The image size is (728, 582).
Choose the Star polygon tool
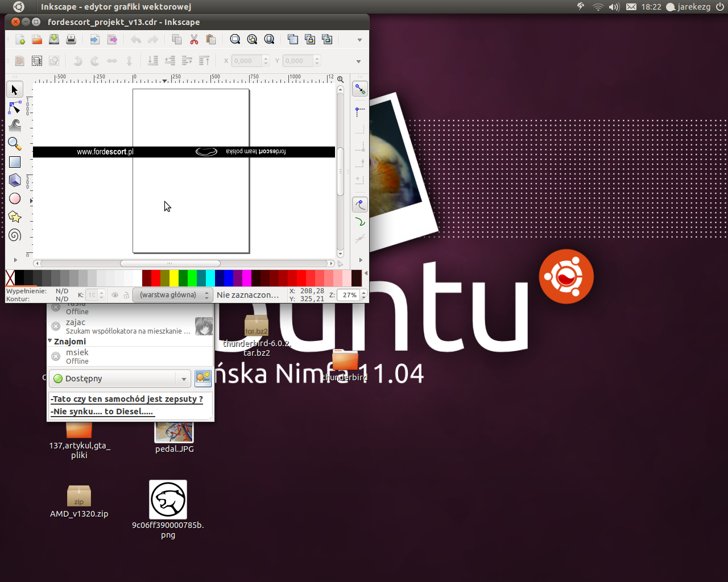15,217
